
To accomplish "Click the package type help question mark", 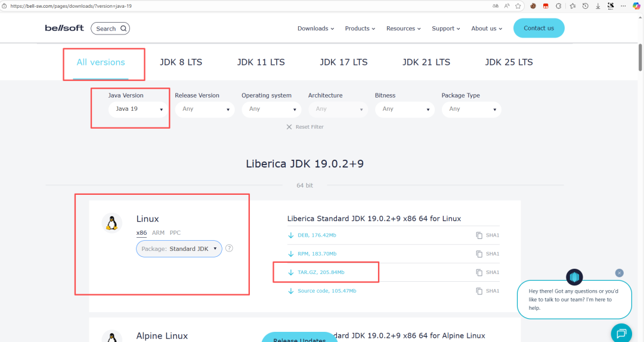I will pos(229,248).
